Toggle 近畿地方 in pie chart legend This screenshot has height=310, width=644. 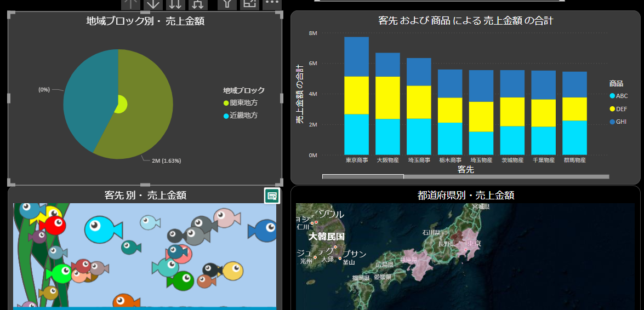[x=243, y=116]
